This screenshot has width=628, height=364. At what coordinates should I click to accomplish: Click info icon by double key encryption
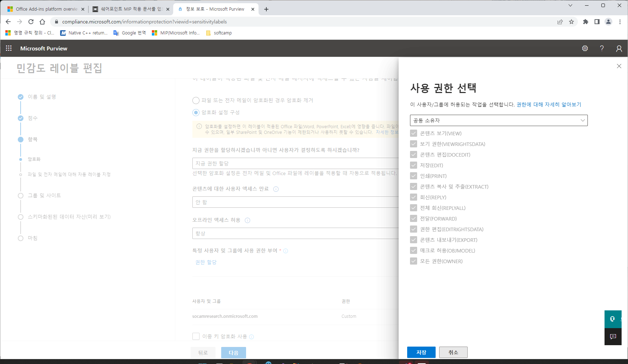click(x=251, y=337)
